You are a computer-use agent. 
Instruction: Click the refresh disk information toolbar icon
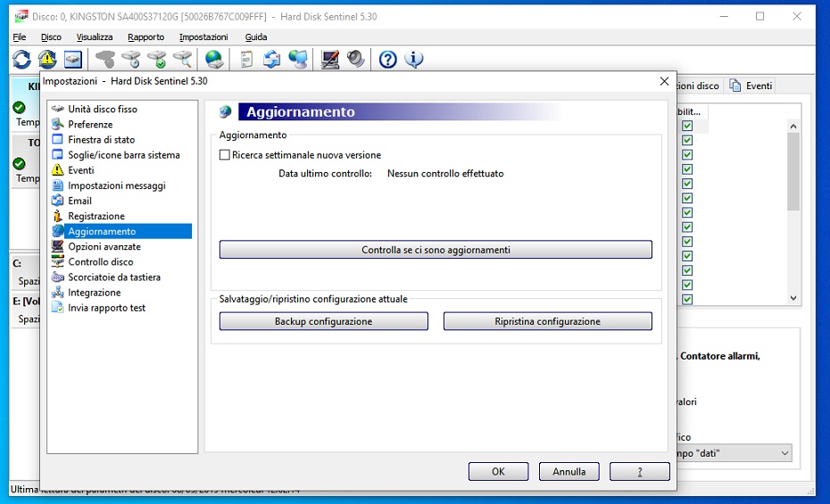tap(21, 59)
